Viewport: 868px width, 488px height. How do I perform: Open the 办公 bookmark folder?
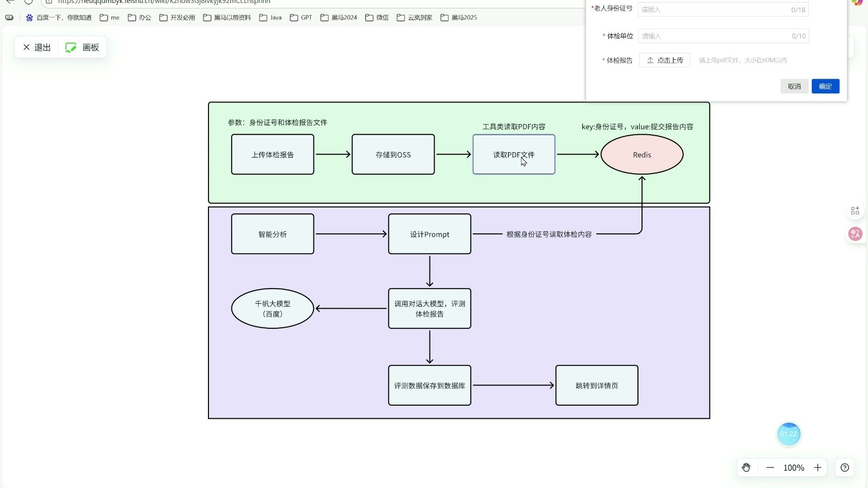click(x=140, y=18)
